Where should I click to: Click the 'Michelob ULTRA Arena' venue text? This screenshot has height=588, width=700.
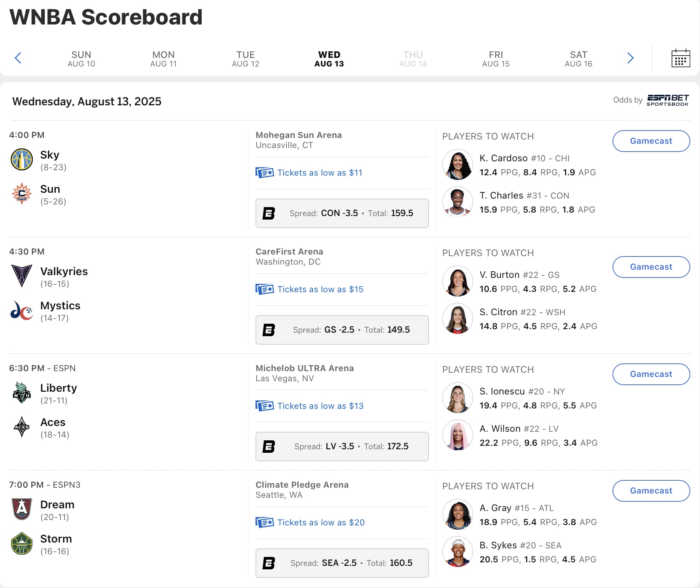[305, 368]
